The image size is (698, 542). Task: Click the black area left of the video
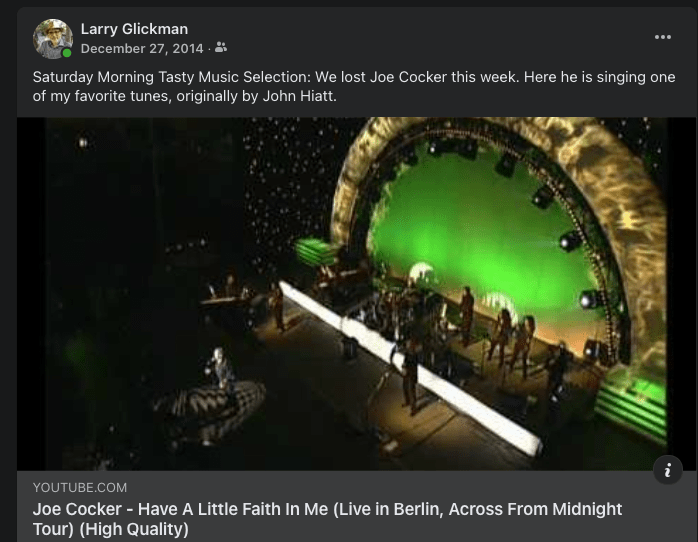[31, 294]
